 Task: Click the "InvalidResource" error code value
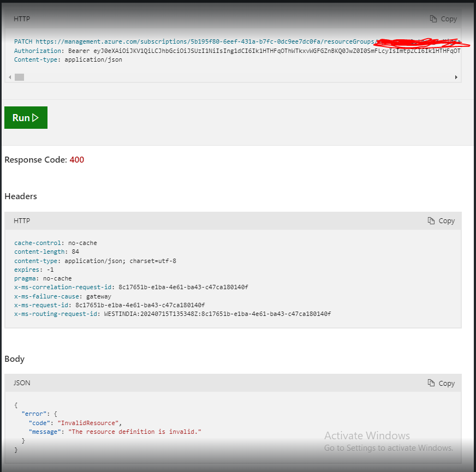click(x=88, y=423)
